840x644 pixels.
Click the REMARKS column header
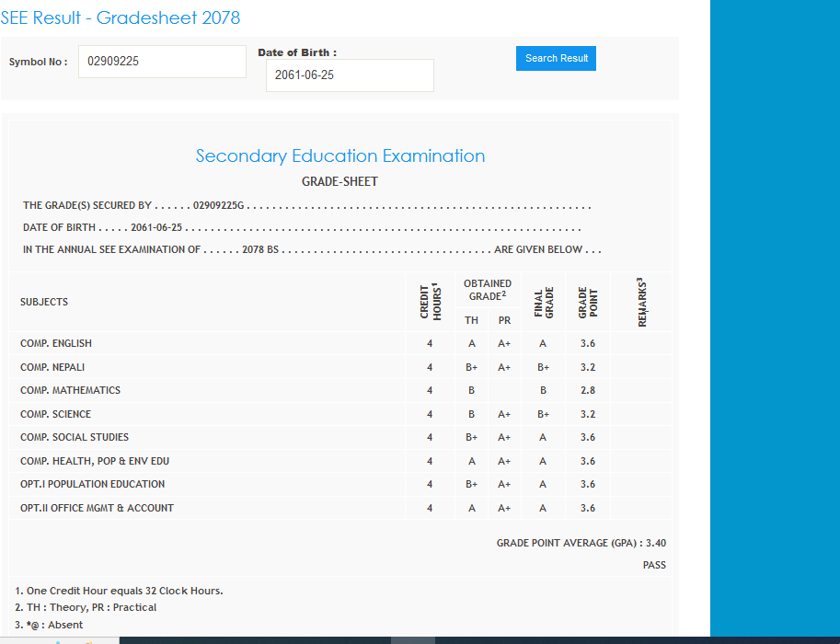[x=641, y=302]
